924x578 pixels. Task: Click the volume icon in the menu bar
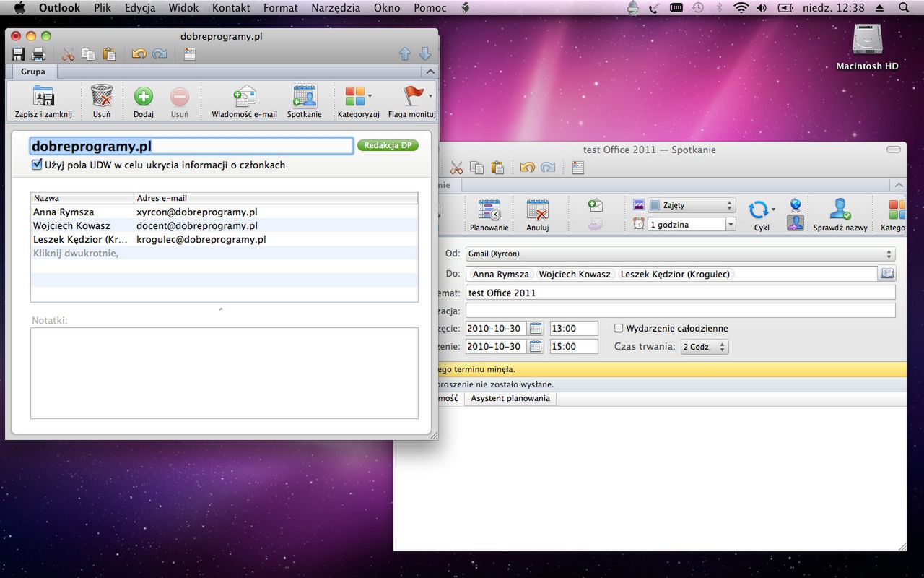click(762, 8)
